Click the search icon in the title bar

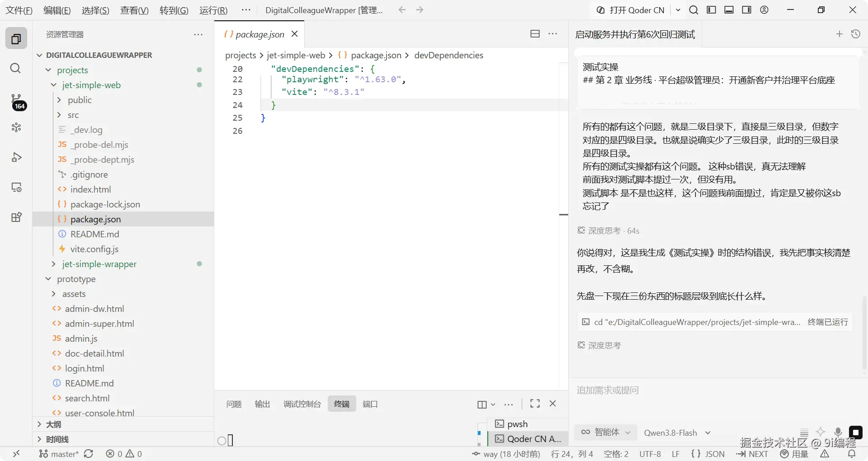click(x=693, y=10)
